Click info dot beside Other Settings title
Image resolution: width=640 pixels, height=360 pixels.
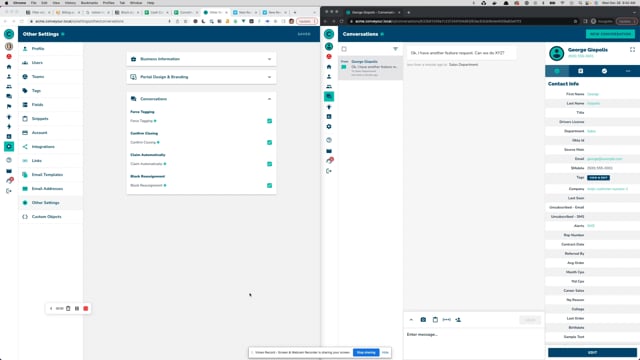(63, 34)
